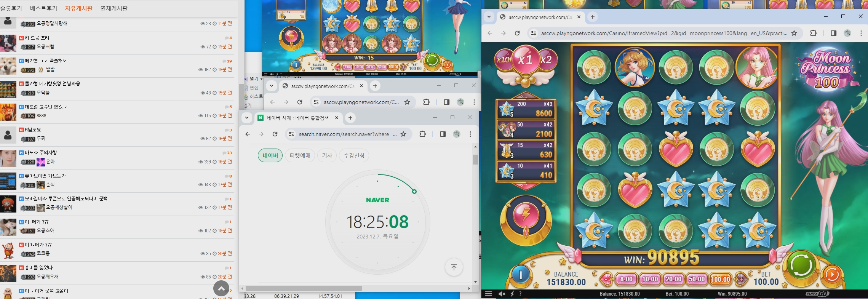Toggle side panel in the Naver window
868x299 pixels.
[443, 134]
